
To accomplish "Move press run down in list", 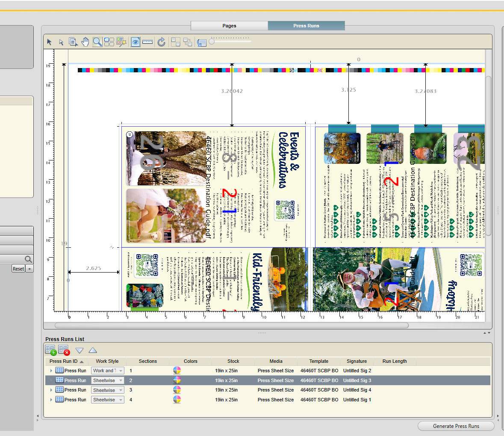I will (x=80, y=350).
